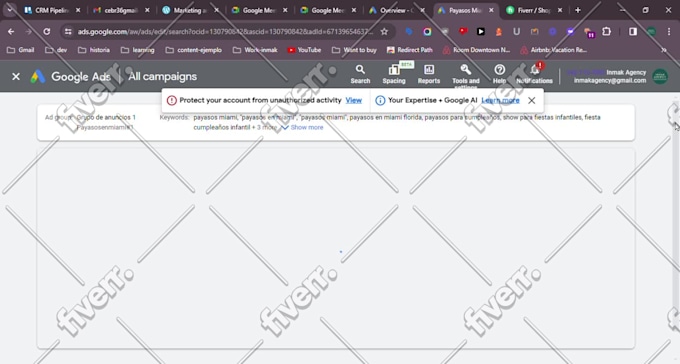Image resolution: width=680 pixels, height=364 pixels.
Task: Click ad group name Grupo de anuncios 1
Action: pos(106,117)
